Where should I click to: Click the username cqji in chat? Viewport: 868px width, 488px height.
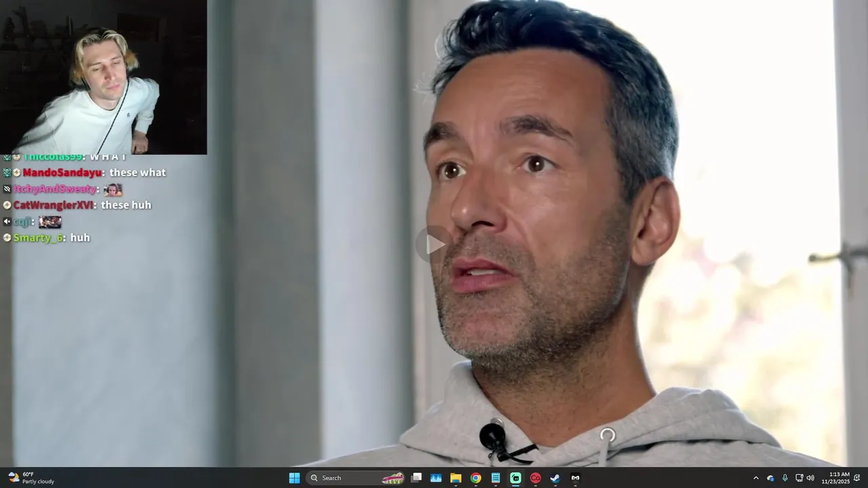click(x=22, y=222)
